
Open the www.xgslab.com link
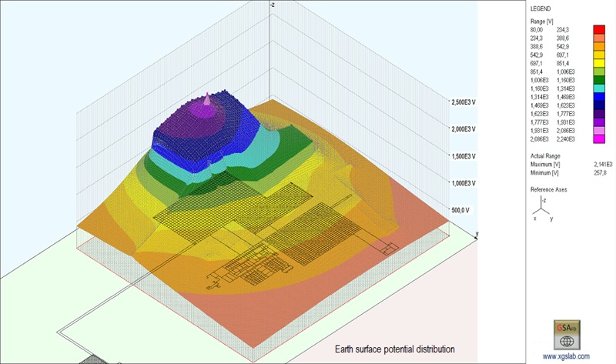(x=565, y=356)
